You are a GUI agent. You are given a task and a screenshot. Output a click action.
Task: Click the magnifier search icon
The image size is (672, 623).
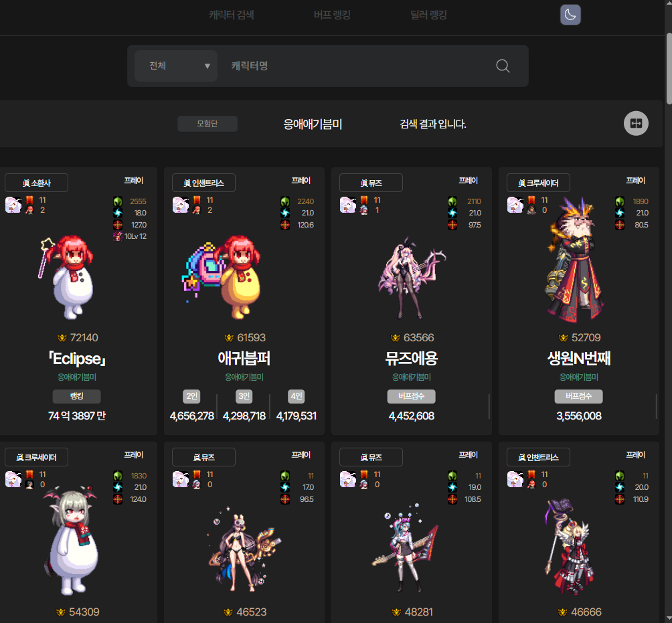click(503, 66)
